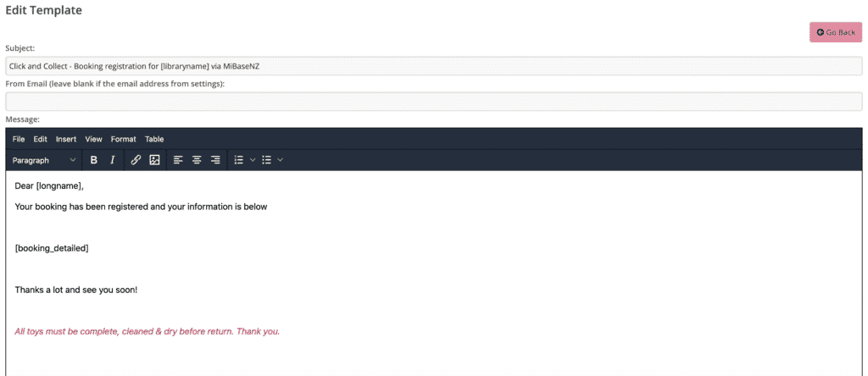Apply bullet list formatting

267,160
